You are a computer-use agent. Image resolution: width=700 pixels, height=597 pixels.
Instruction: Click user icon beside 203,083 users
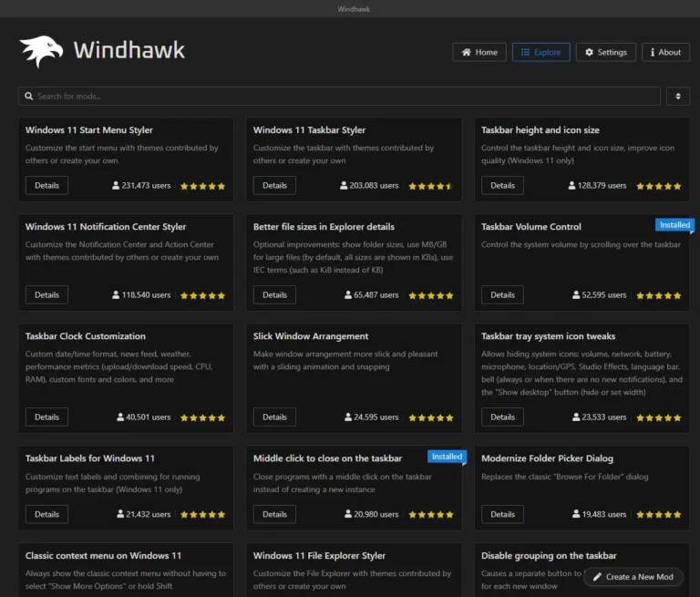click(x=344, y=185)
